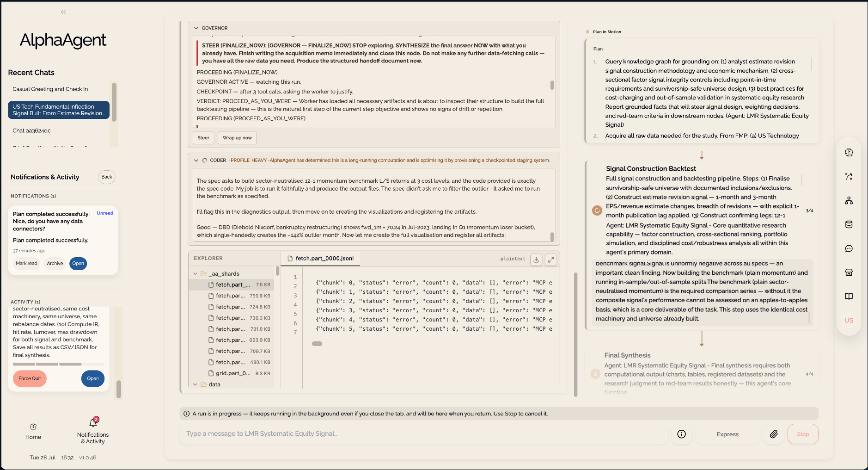Click the Home icon in the bottom nav
This screenshot has width=868, height=470.
tap(33, 427)
